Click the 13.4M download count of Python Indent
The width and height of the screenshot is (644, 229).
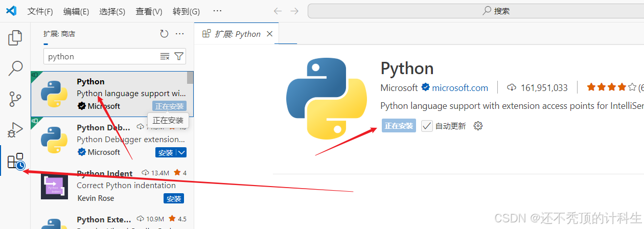(x=160, y=173)
